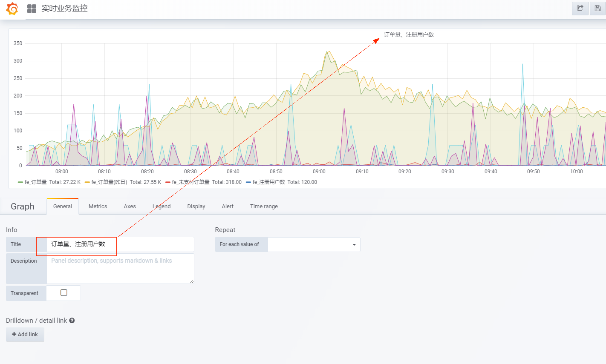
Task: Click the green fe_订单量 legend color swatch
Action: pos(20,182)
